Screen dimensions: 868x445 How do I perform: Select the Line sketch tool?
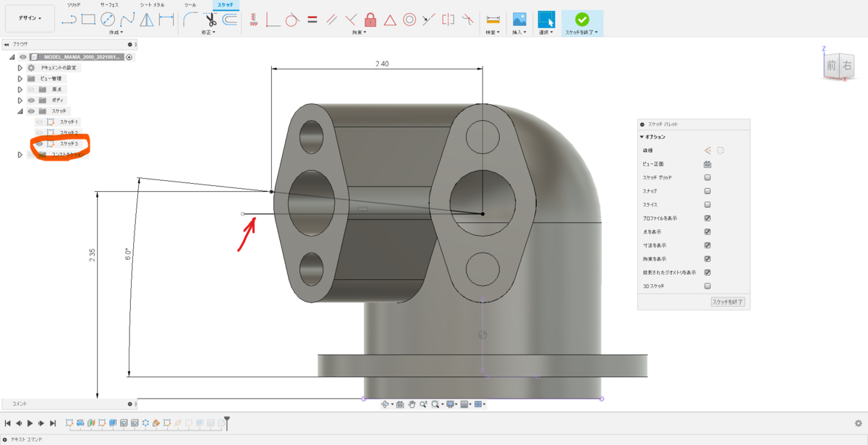pos(69,20)
